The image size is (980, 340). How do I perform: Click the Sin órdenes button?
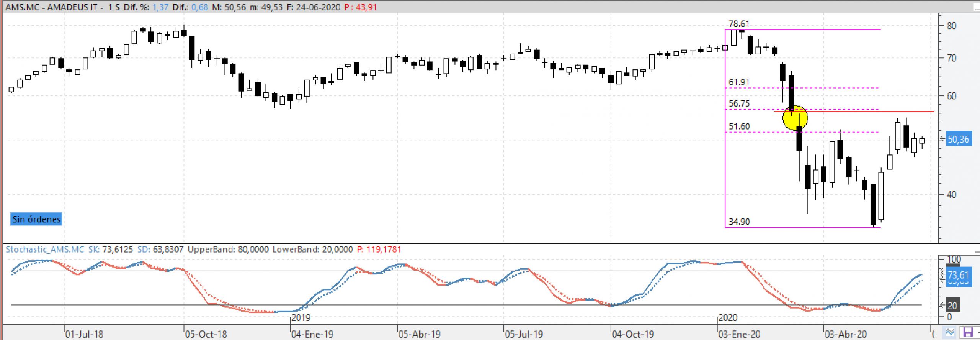[36, 219]
